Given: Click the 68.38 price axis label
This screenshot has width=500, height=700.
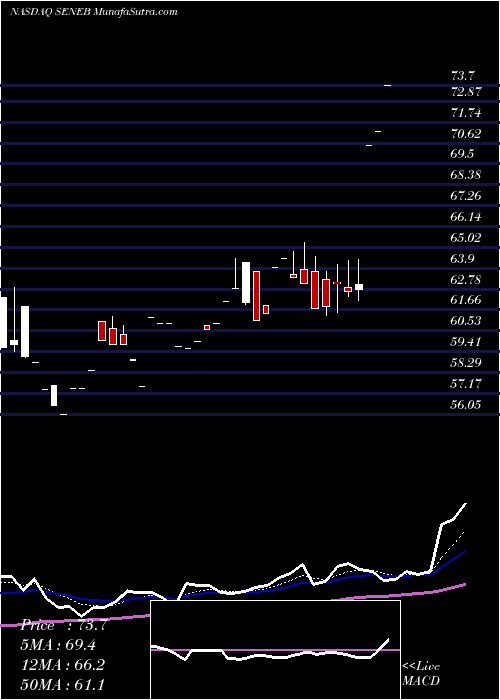Looking at the screenshot, I should point(467,175).
